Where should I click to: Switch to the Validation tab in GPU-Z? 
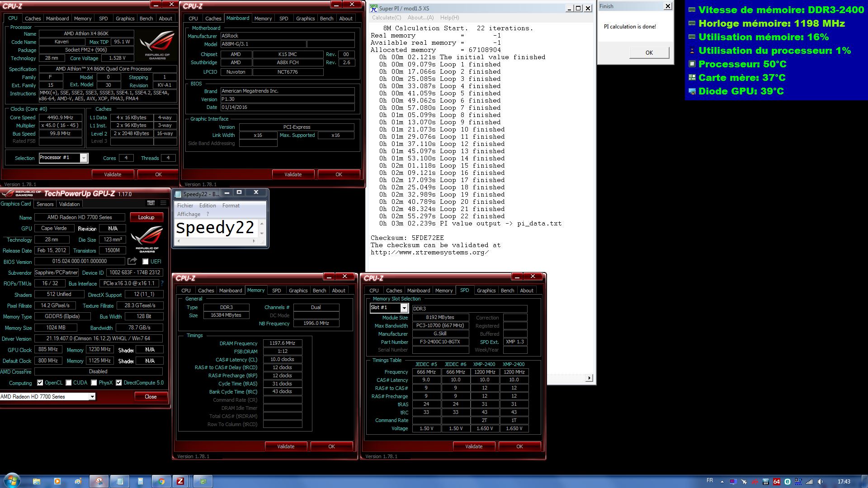pyautogui.click(x=69, y=204)
